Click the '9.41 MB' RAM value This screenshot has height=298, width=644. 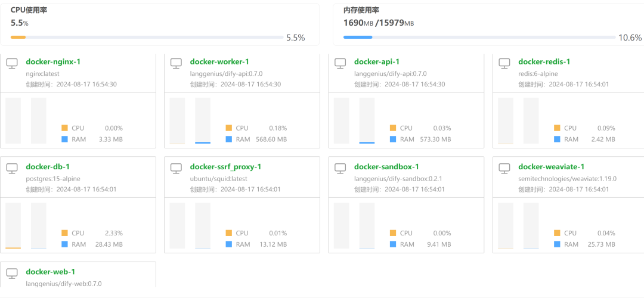pyautogui.click(x=439, y=244)
